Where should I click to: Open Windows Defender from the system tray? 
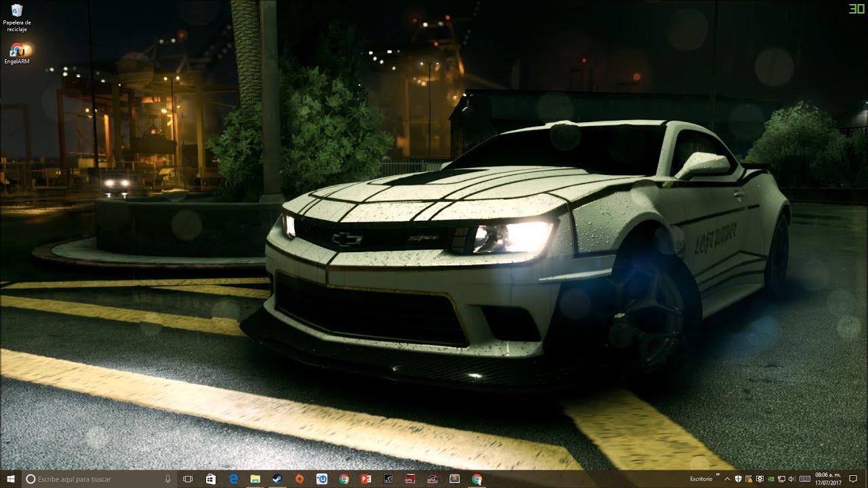point(738,480)
